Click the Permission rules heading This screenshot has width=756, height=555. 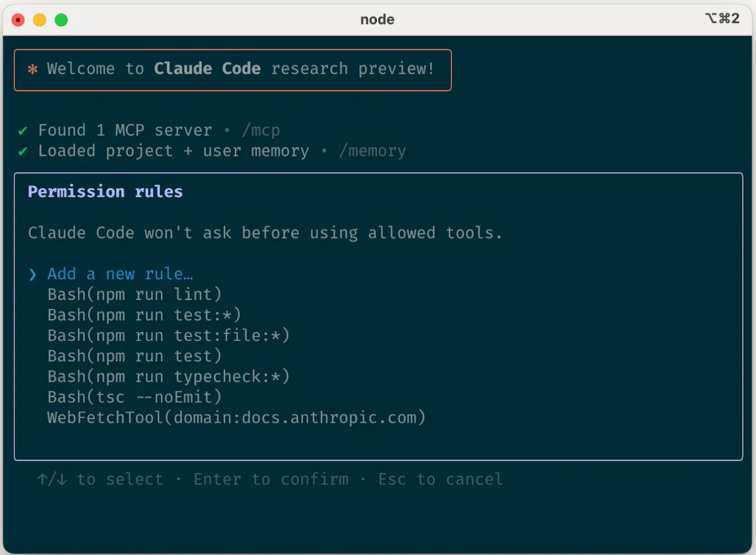coord(105,192)
